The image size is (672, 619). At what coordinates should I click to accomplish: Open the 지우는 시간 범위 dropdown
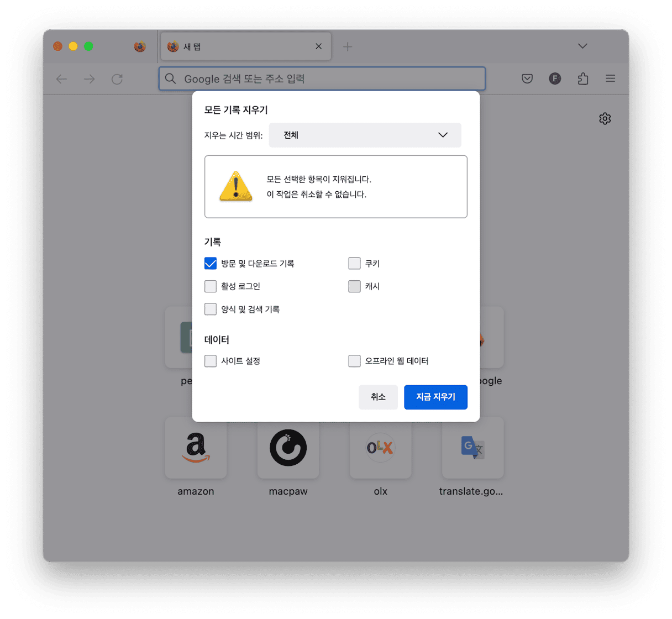(365, 135)
